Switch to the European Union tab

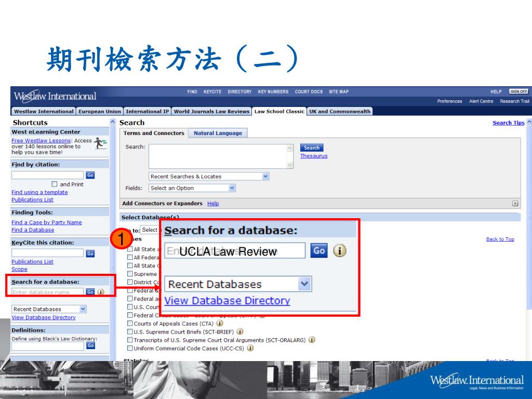100,111
